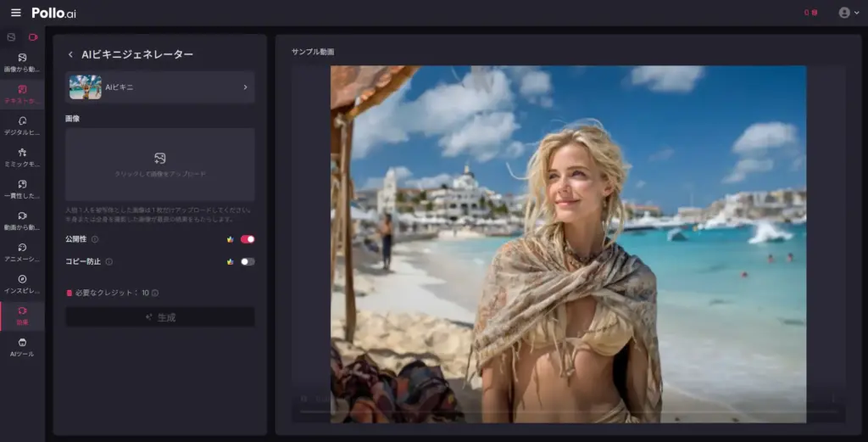Open 動画から動 video-to-video in sidebar

pos(22,221)
